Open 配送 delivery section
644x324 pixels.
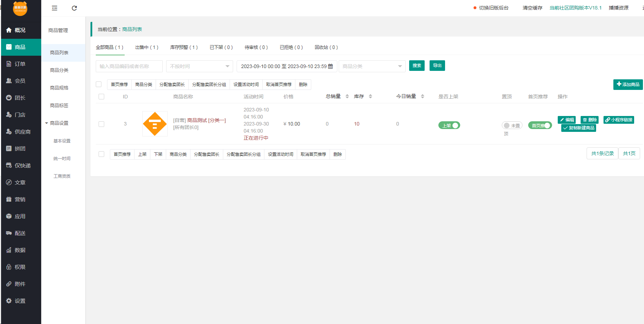click(x=21, y=233)
